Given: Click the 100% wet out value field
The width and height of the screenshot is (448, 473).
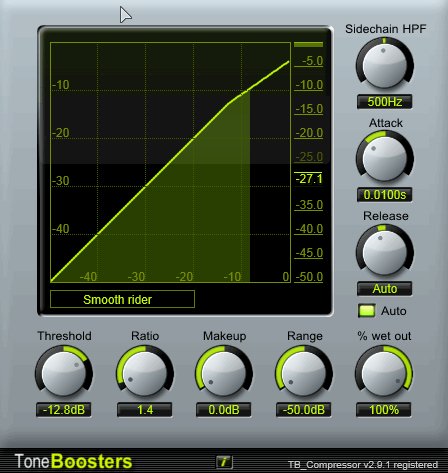Looking at the screenshot, I should click(x=384, y=410).
